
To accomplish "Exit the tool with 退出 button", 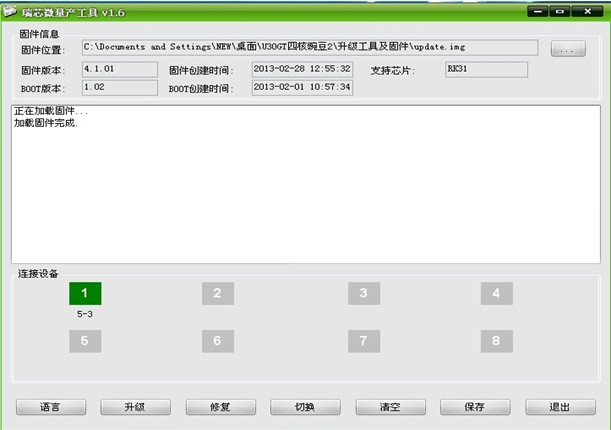I will pyautogui.click(x=560, y=407).
